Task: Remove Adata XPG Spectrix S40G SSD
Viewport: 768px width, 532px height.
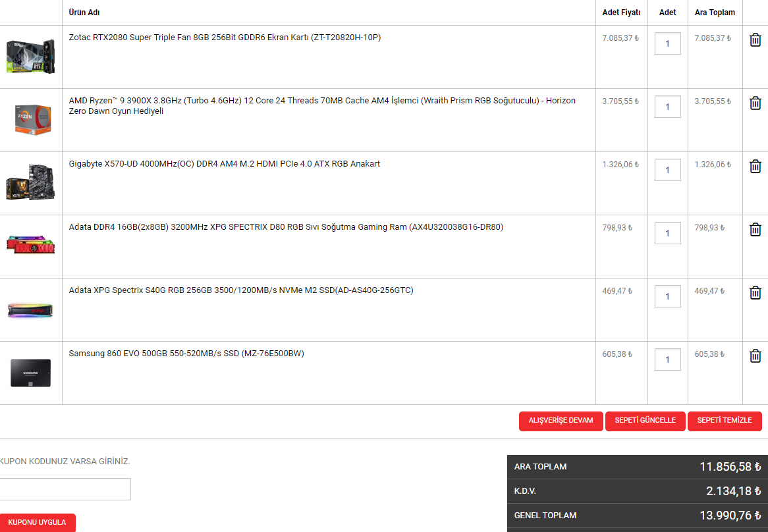Action: (755, 293)
